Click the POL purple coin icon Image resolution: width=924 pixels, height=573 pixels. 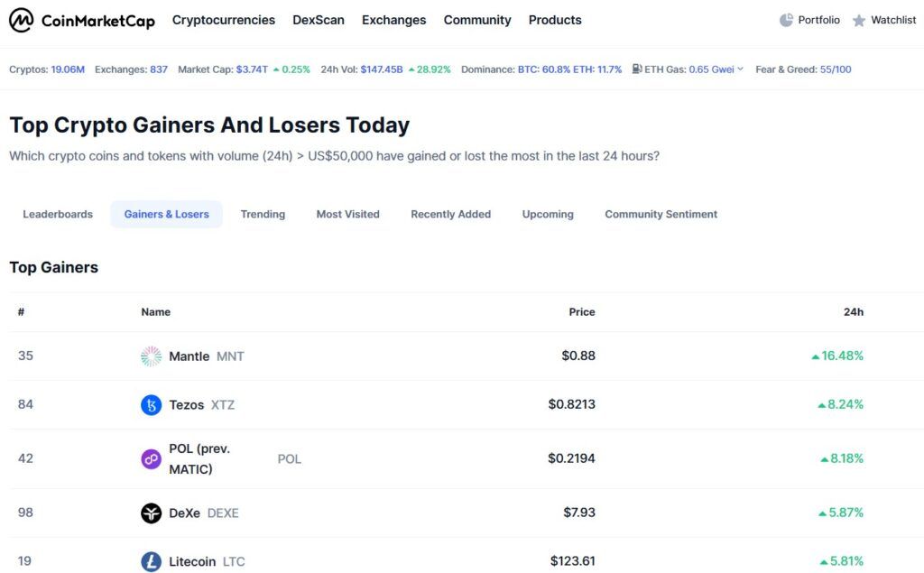152,459
